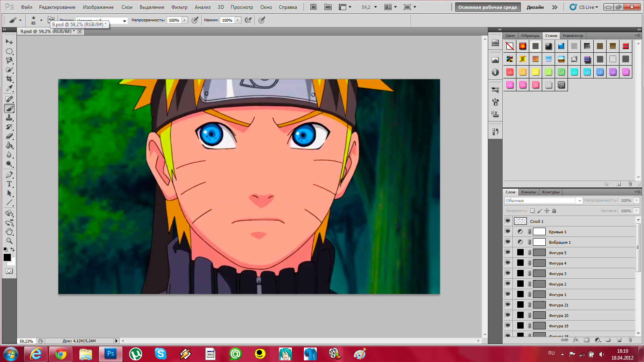Image resolution: width=644 pixels, height=362 pixels.
Task: Hide the Кривые 1 adjustment layer
Action: [x=508, y=231]
